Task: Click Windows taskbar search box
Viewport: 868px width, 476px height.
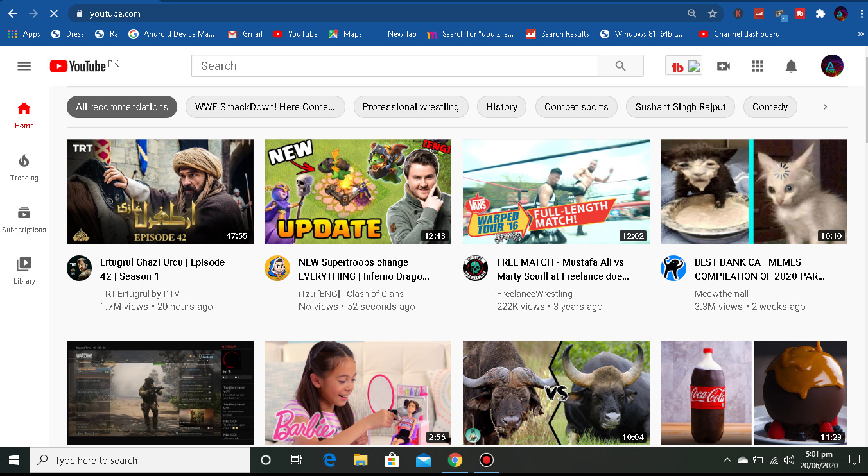Action: pyautogui.click(x=141, y=460)
